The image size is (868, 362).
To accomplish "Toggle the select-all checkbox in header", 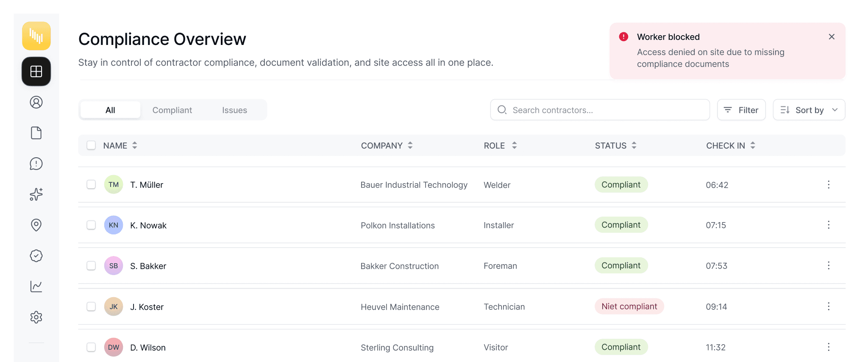I will 91,145.
